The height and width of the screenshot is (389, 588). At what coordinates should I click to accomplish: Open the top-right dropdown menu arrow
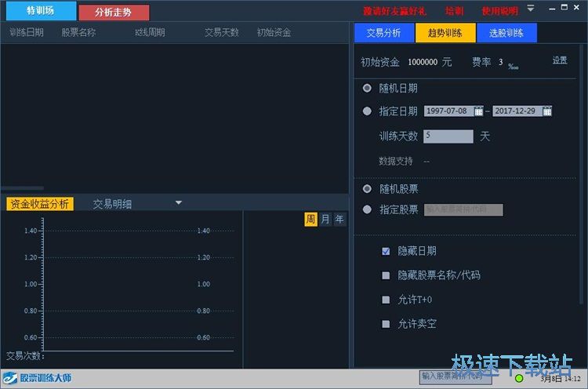click(530, 8)
